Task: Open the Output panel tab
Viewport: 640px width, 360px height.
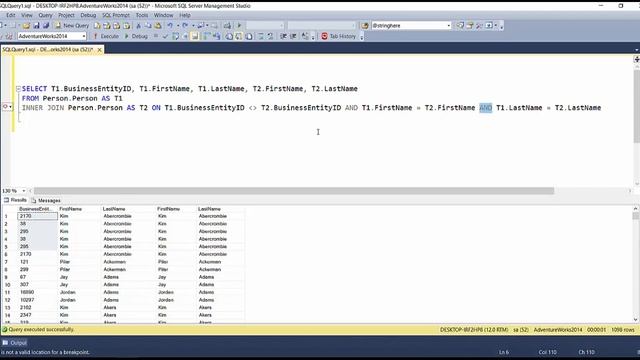Action: point(15,342)
